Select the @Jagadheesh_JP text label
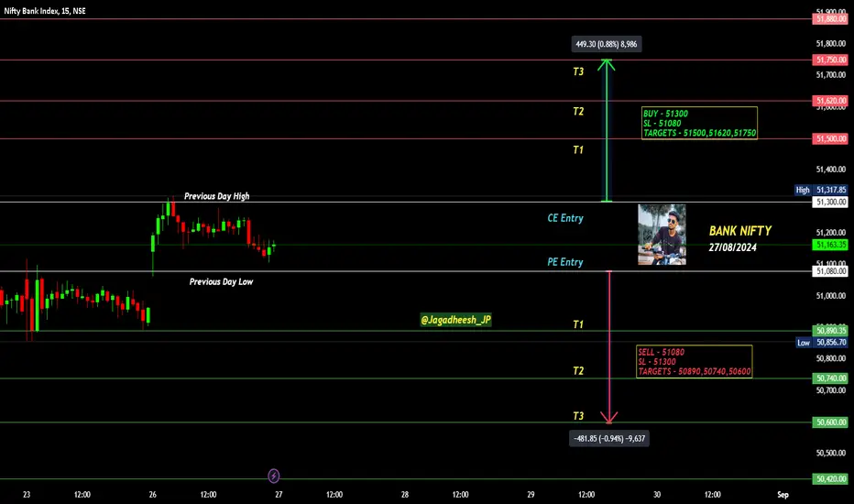The width and height of the screenshot is (854, 504). [x=456, y=320]
